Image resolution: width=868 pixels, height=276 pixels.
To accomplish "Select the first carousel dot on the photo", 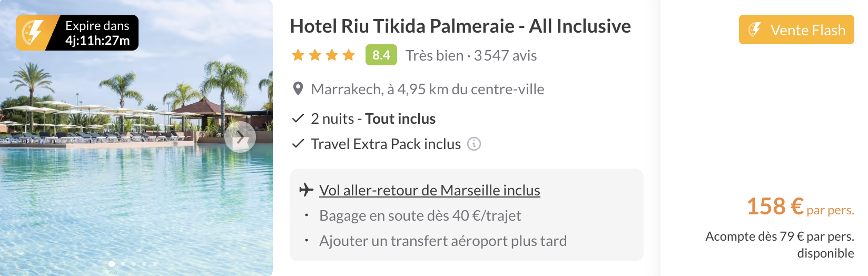I will pyautogui.click(x=112, y=263).
